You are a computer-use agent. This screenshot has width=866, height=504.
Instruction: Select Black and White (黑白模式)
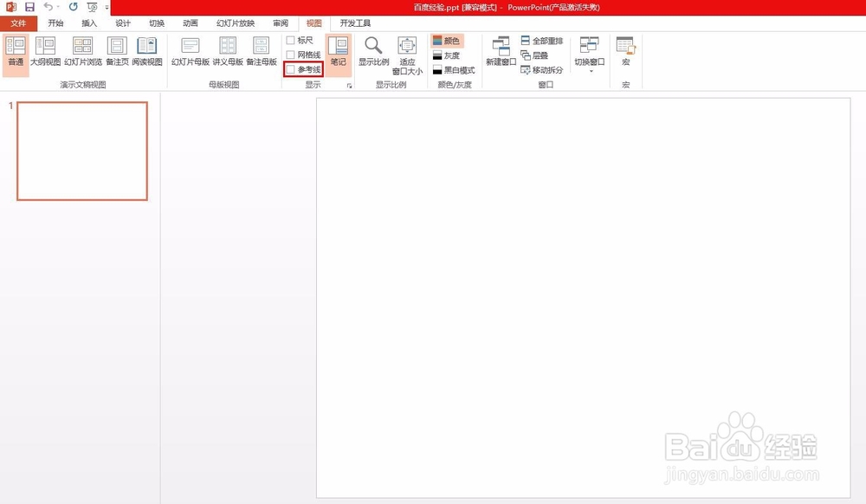point(454,70)
